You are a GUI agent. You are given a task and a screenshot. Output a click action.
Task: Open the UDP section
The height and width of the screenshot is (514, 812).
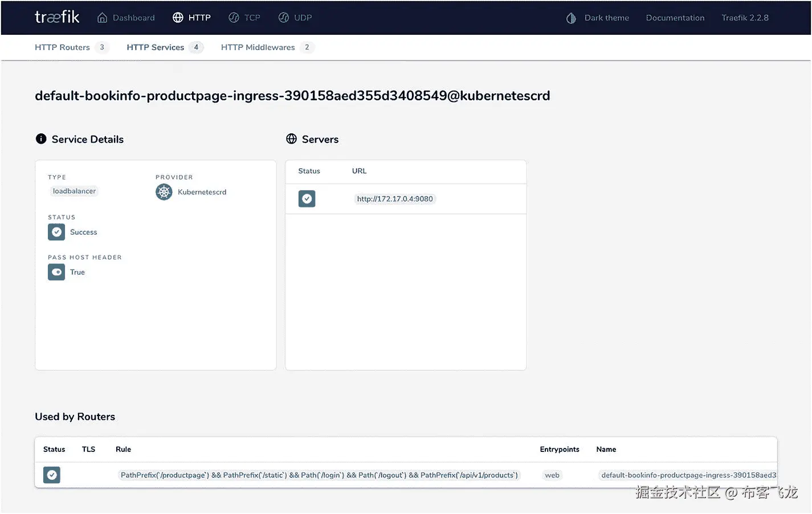coord(295,18)
